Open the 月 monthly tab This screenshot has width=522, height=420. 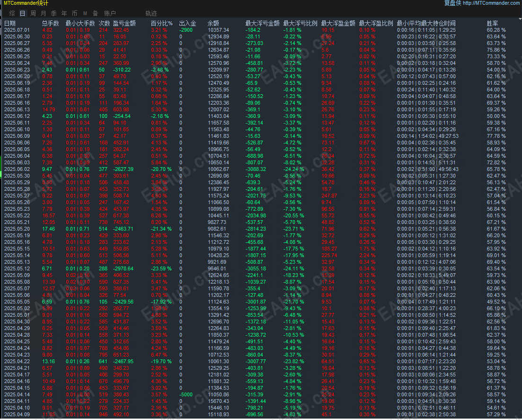click(x=43, y=13)
